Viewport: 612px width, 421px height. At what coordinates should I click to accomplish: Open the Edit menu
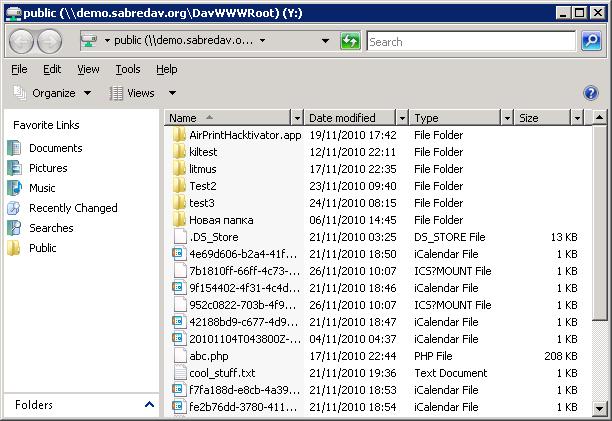coord(52,69)
